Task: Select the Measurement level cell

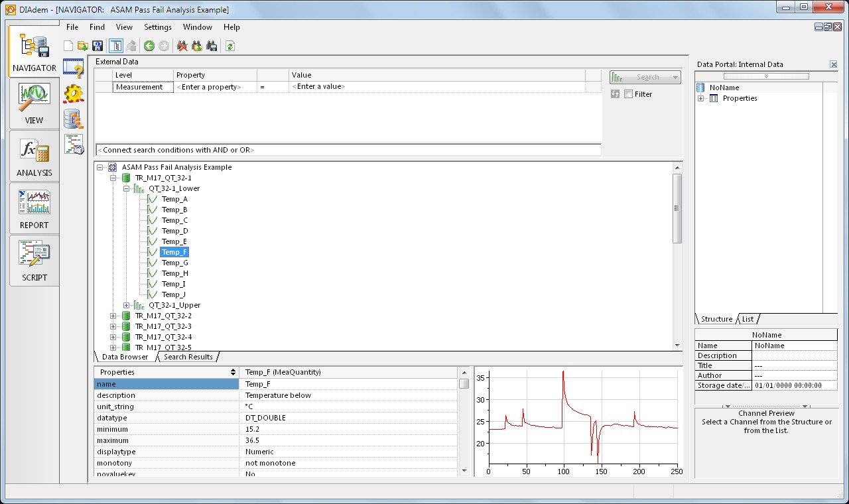Action: point(143,87)
